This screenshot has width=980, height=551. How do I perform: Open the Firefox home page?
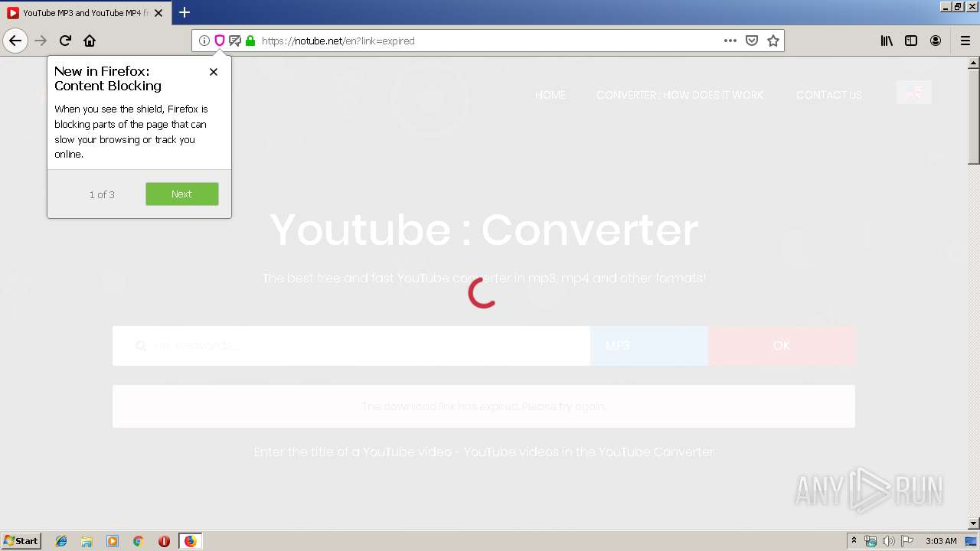(x=90, y=41)
